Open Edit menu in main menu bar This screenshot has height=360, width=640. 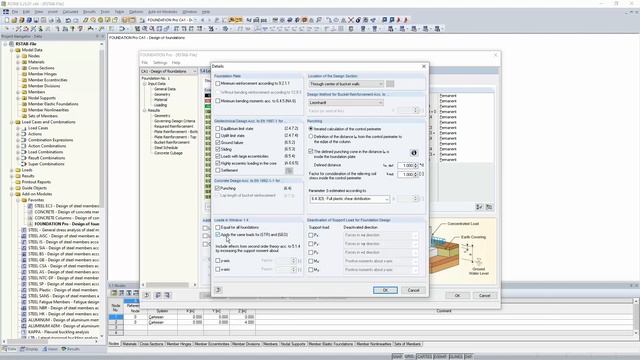point(27,12)
